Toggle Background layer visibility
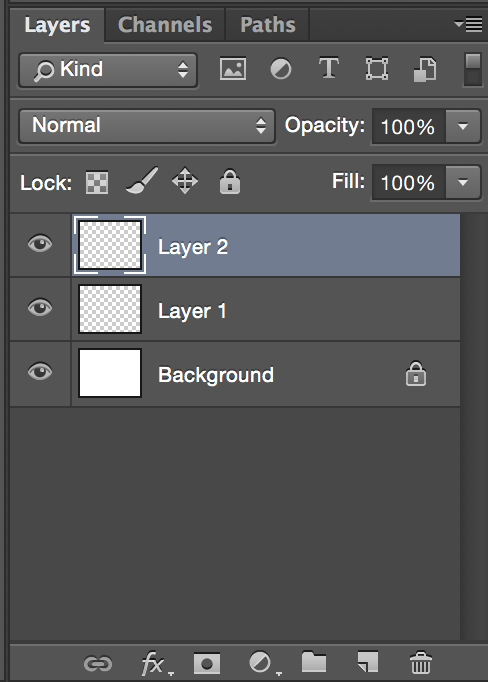488x682 pixels. tap(40, 372)
